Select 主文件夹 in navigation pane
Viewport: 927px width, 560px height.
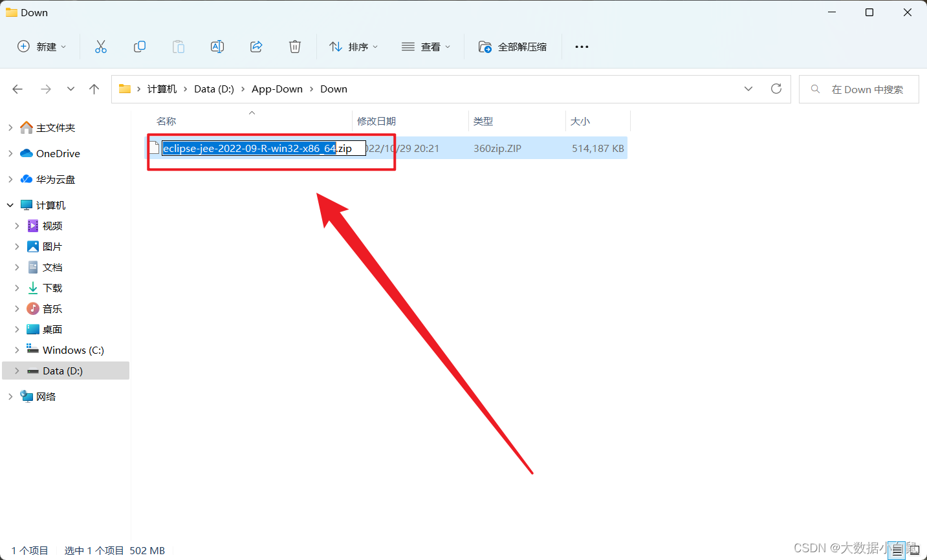click(x=56, y=128)
